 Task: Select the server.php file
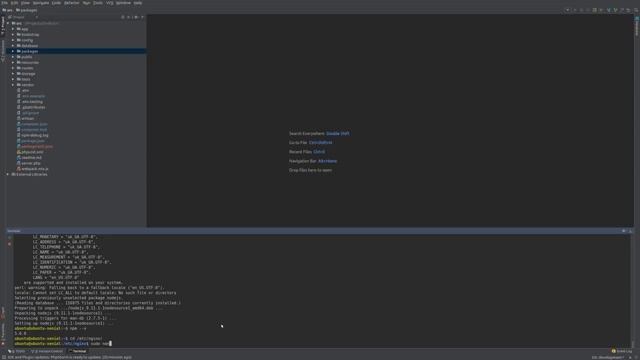(31, 163)
